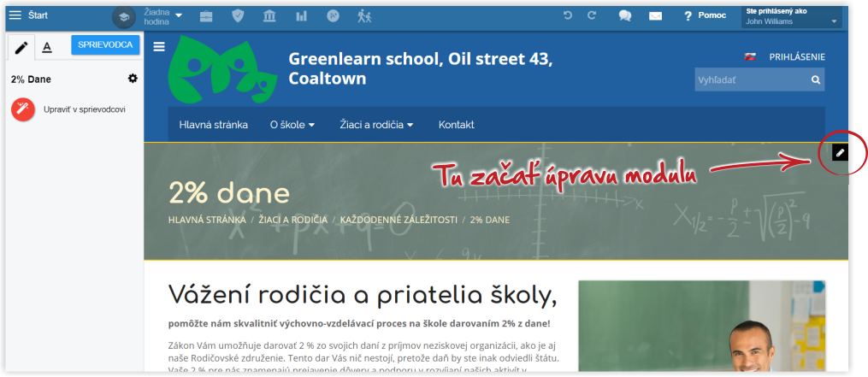This screenshot has height=377, width=868.
Task: Expand the 'Žiadna hodina' dropdown
Action: click(162, 16)
